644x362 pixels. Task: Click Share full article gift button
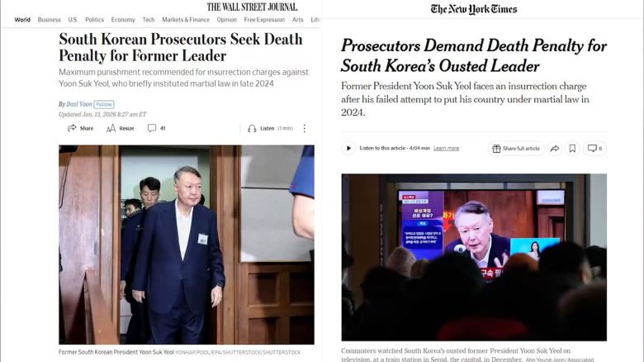tap(516, 149)
